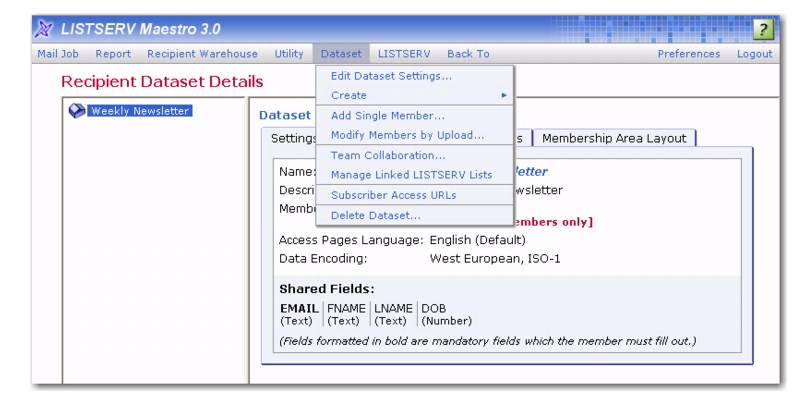Click the Data Encoding label
The height and width of the screenshot is (409, 808).
coord(323,259)
